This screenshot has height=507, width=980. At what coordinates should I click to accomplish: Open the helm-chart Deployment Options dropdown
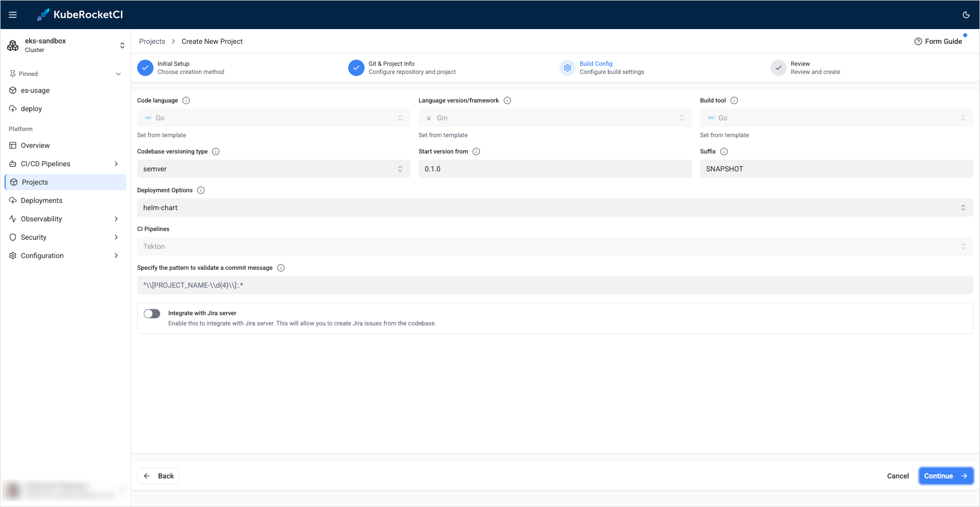pyautogui.click(x=555, y=208)
